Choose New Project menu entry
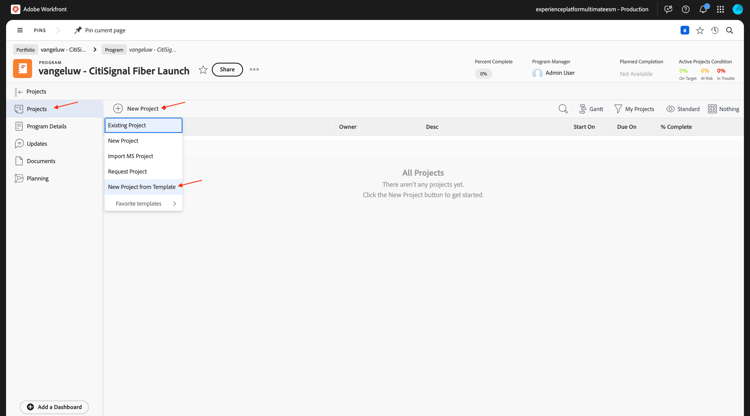 143,141
